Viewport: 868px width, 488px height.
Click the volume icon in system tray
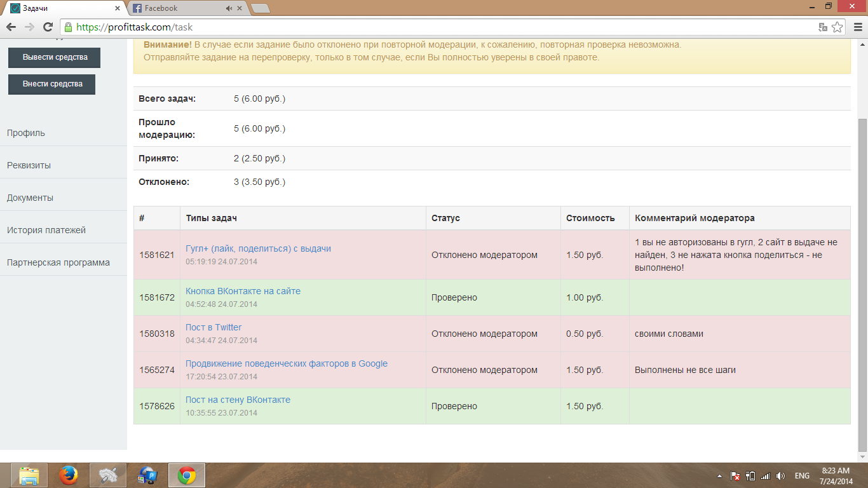(x=780, y=476)
